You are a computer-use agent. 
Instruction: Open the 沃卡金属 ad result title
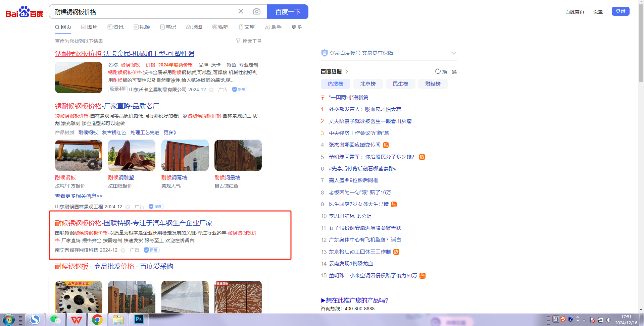125,54
